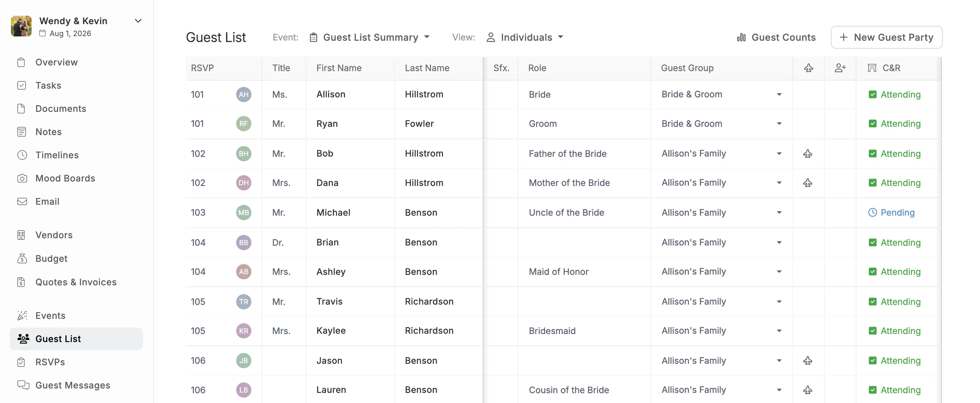This screenshot has height=403, width=980.
Task: Click the AH avatar for Allison Hillstrom
Action: point(244,94)
